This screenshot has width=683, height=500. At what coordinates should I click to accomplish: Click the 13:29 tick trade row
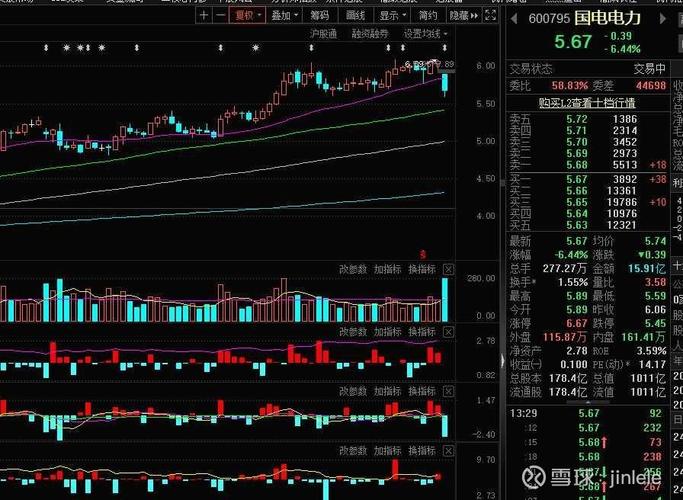click(x=586, y=413)
